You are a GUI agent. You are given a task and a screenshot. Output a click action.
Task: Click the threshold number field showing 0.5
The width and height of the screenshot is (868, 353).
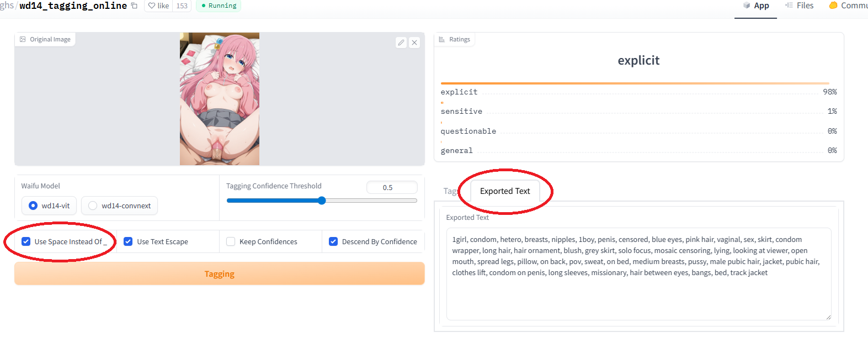(x=391, y=188)
